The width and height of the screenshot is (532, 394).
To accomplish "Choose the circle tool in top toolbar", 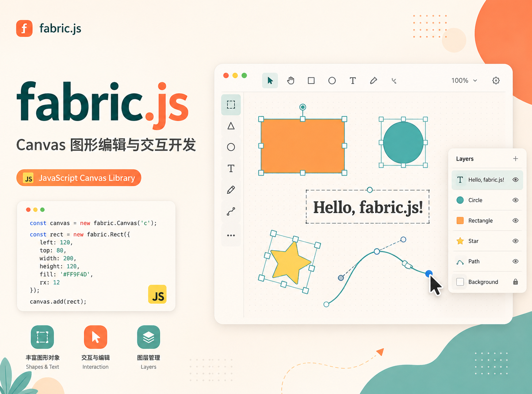I will point(332,81).
